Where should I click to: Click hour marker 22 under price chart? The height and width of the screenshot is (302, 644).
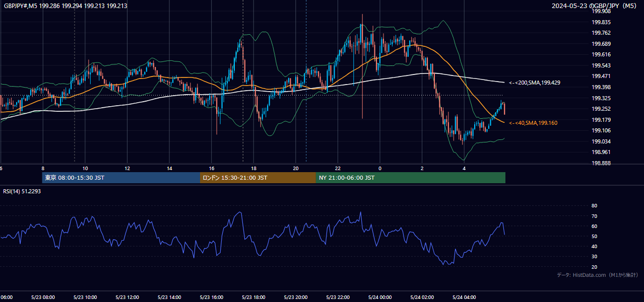pos(338,169)
